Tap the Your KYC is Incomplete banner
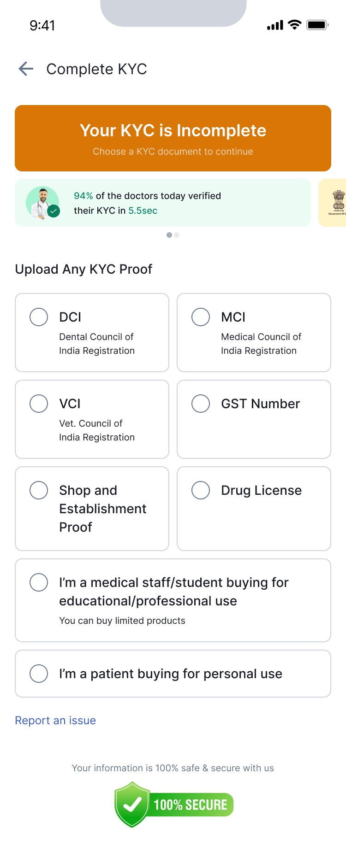The height and width of the screenshot is (868, 346). [x=173, y=138]
